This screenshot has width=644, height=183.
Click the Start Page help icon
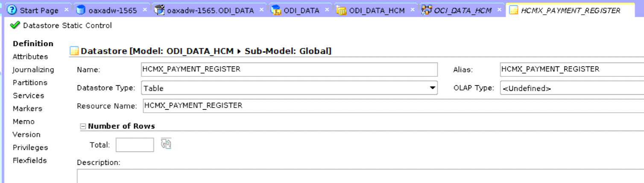click(12, 10)
